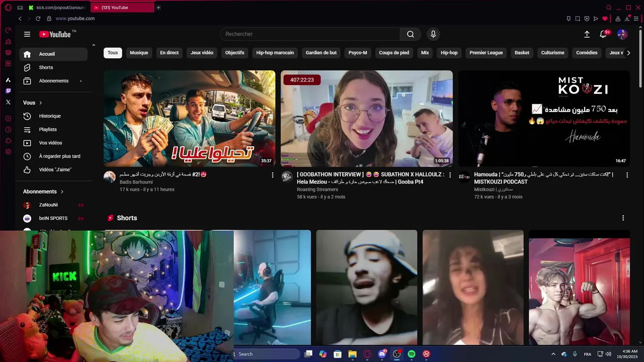The height and width of the screenshot is (362, 644).
Task: Start voice search with the microphone icon
Action: click(433, 34)
